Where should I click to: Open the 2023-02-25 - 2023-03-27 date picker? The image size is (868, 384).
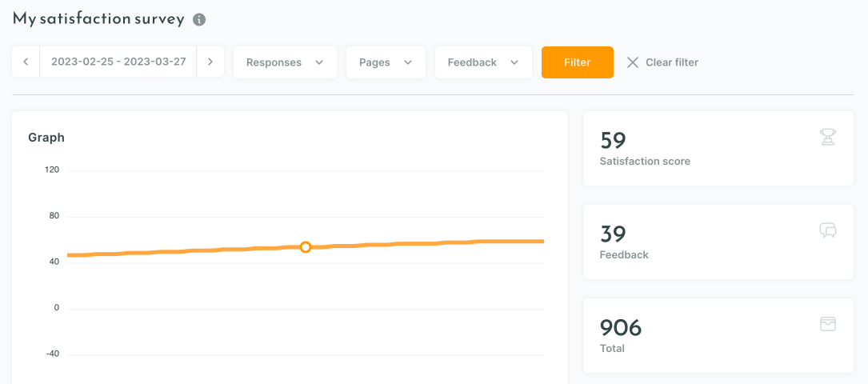tap(118, 62)
